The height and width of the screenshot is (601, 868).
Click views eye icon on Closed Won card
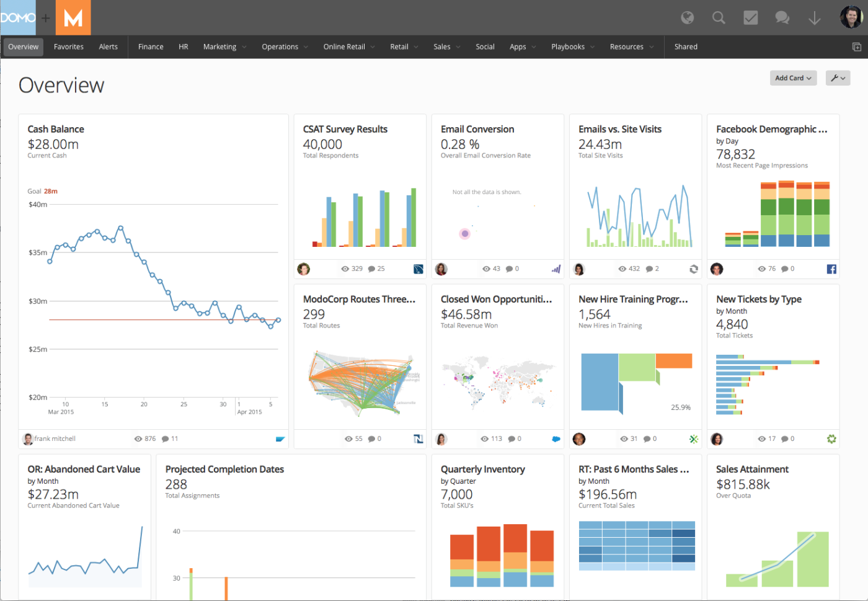click(485, 439)
